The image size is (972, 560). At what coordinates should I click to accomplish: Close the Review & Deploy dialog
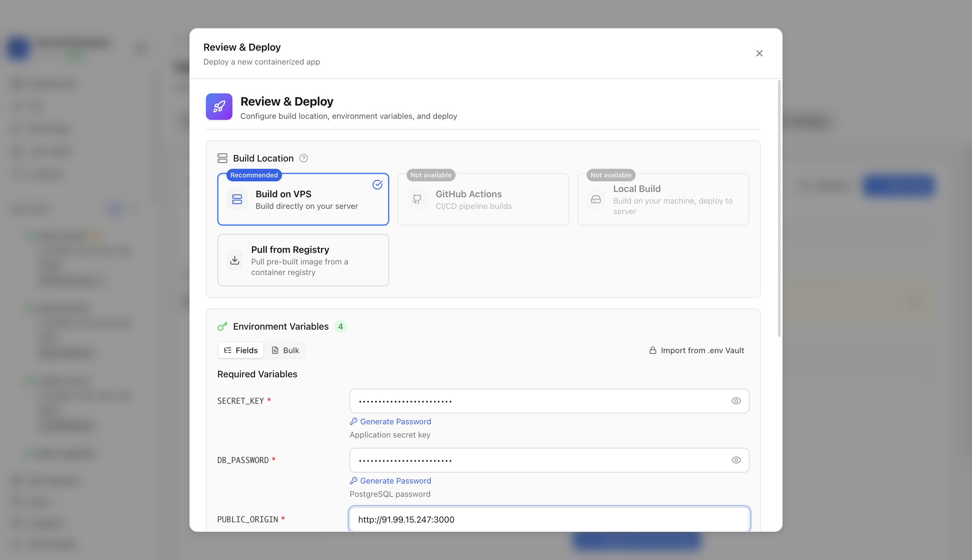click(x=759, y=54)
